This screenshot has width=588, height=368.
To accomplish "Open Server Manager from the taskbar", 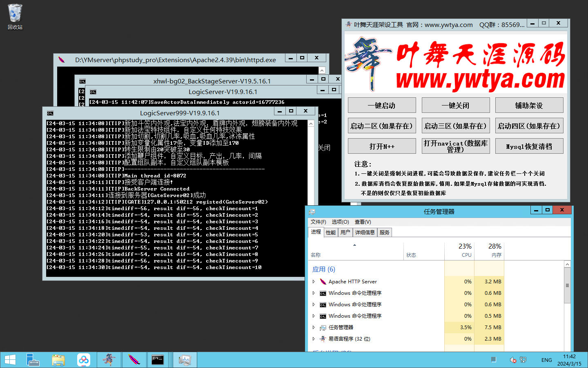I will click(x=33, y=360).
